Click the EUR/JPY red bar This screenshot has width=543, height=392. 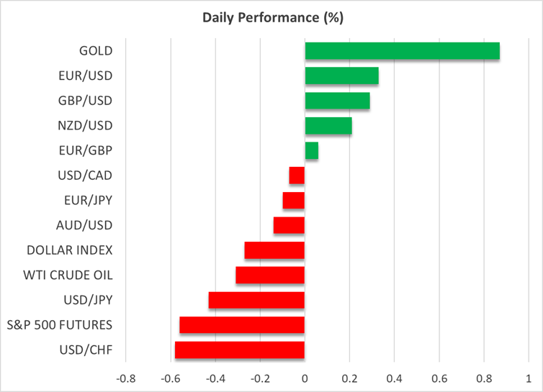point(294,200)
